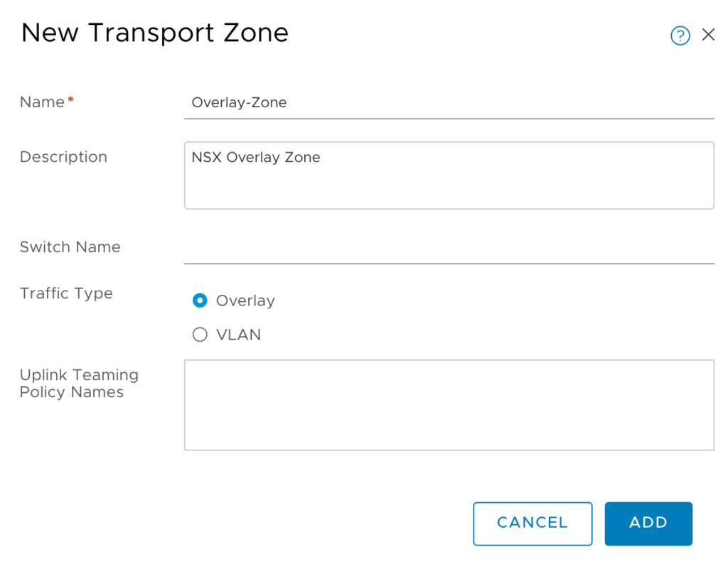Viewport: 728px width, 569px height.
Task: Click the "Traffic Type" label
Action: (66, 293)
